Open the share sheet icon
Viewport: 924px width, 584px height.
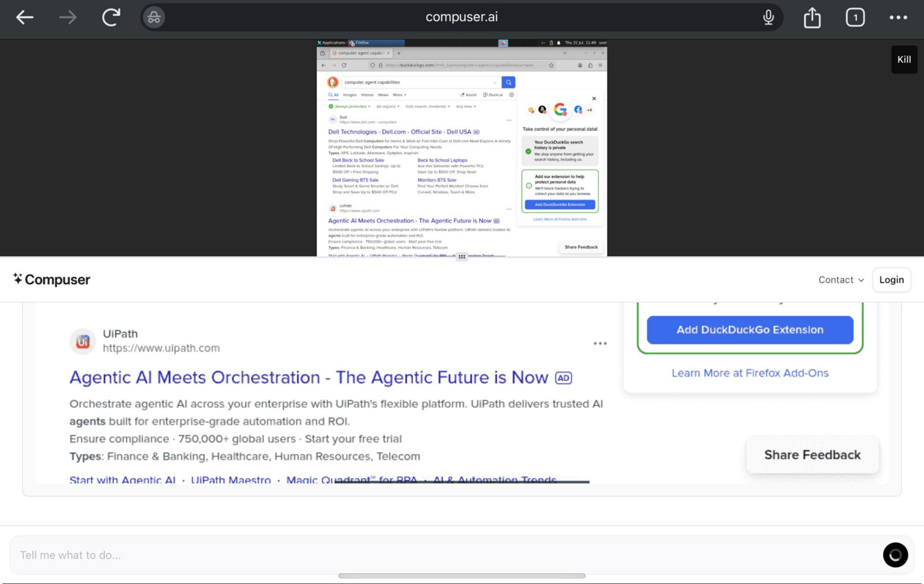click(x=812, y=17)
